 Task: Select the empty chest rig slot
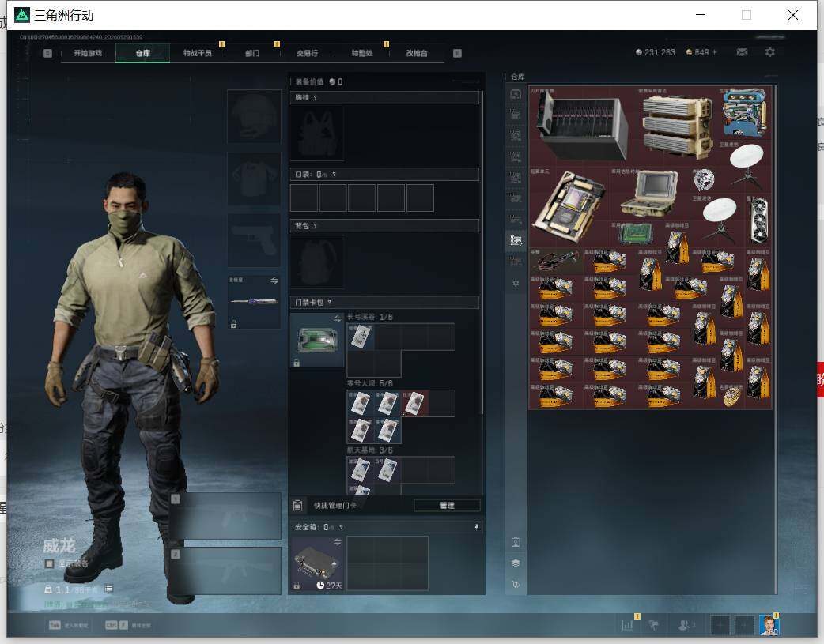(x=317, y=134)
